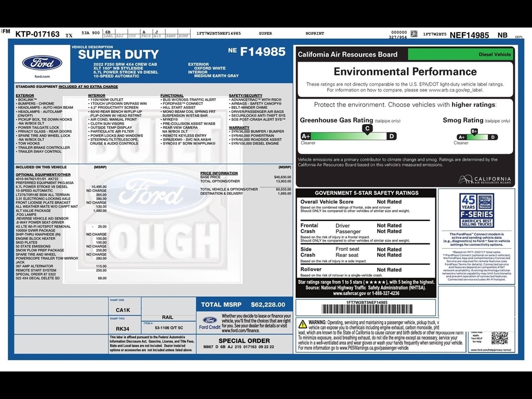Click the yellow warning triangle icon
Viewport: 532px width, 399px height.
(302, 324)
